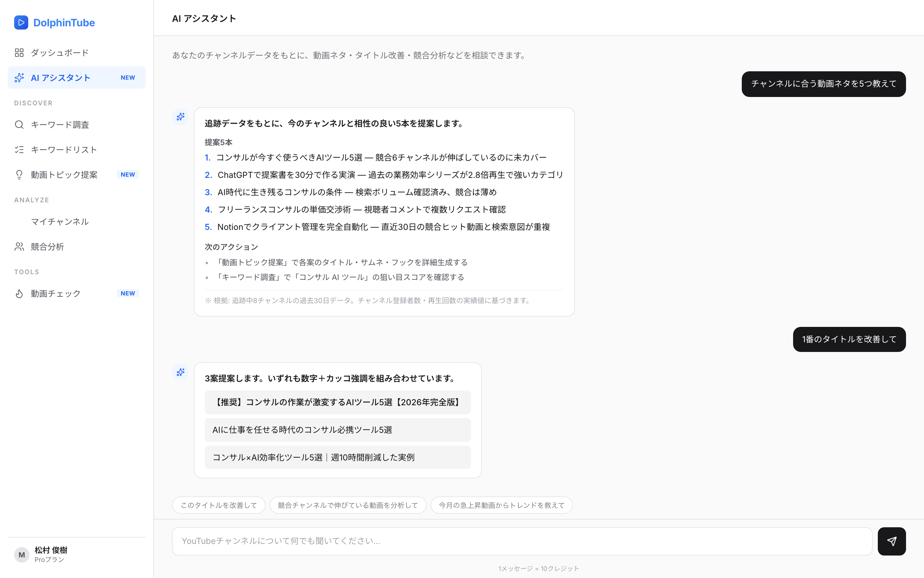Select title with 週10時間削減した実例
Viewport: 924px width, 578px height.
[x=338, y=457]
